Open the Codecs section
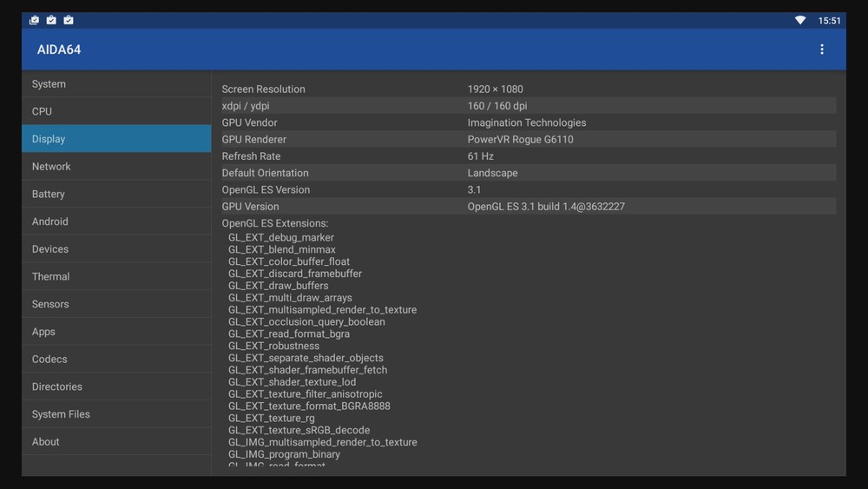The image size is (868, 489). [116, 359]
